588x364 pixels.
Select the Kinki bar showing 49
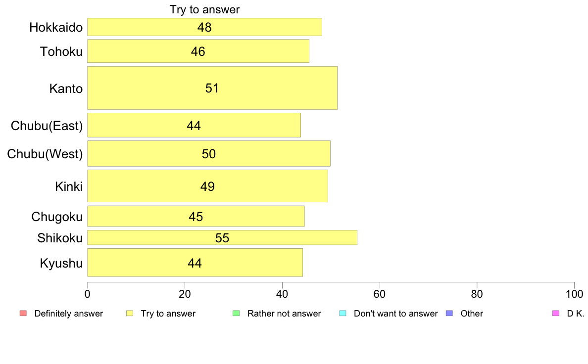208,186
